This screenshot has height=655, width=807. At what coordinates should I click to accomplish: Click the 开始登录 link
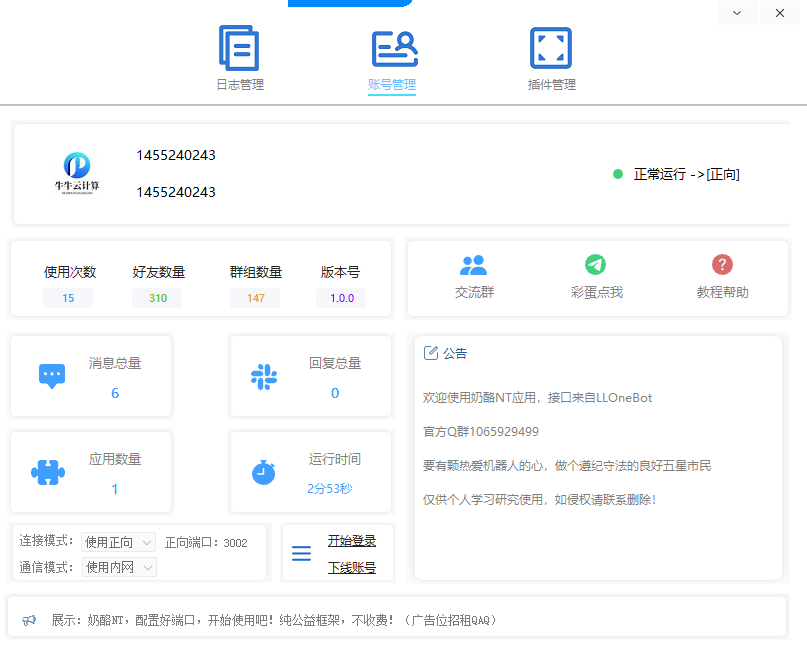pos(352,541)
